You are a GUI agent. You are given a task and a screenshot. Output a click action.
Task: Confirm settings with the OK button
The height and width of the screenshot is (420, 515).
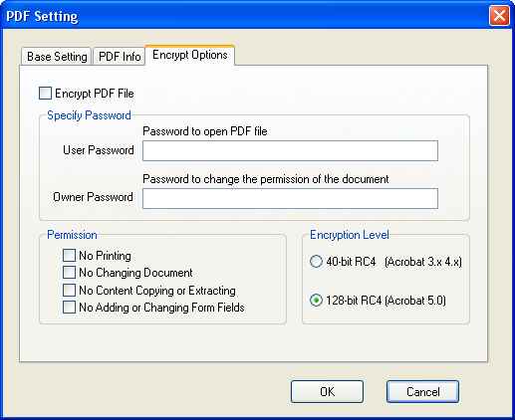tap(327, 392)
